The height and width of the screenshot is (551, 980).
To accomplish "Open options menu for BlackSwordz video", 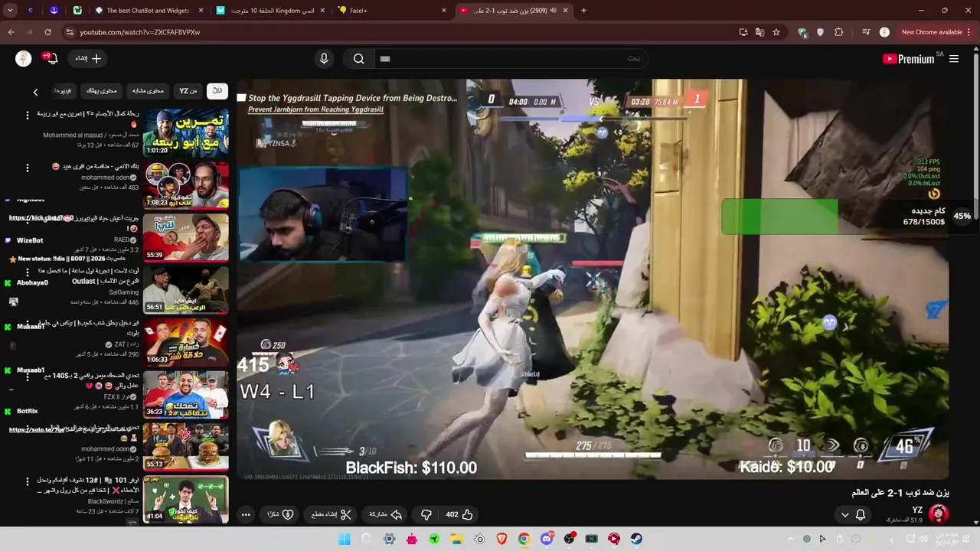I will click(28, 482).
